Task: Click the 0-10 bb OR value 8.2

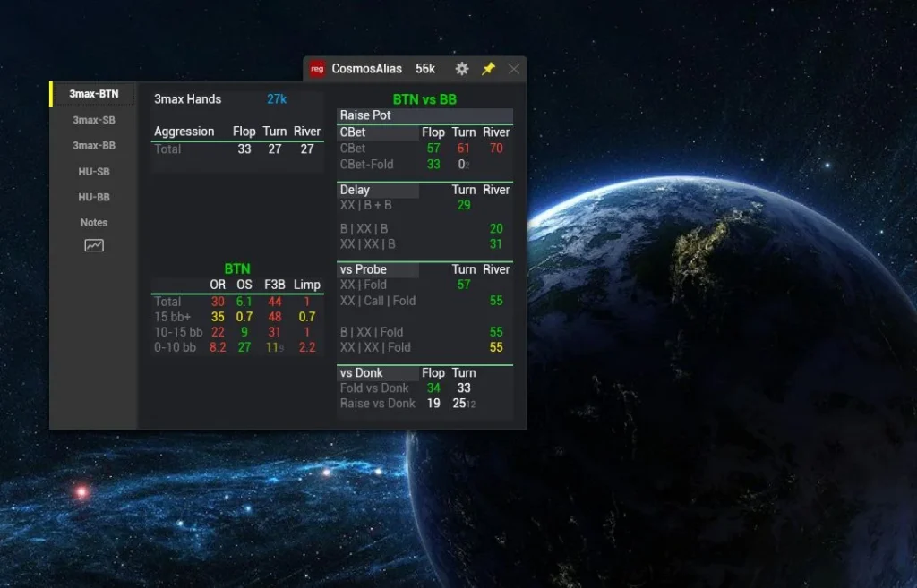Action: pos(218,347)
